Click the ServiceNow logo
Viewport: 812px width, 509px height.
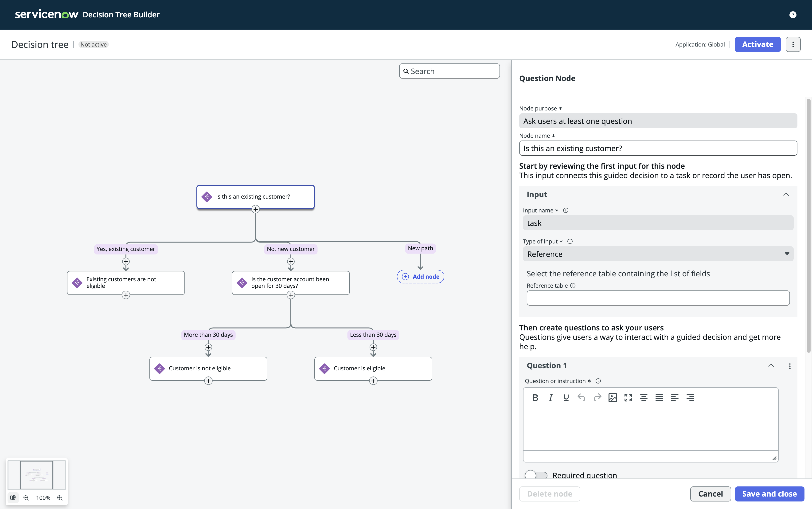[47, 14]
